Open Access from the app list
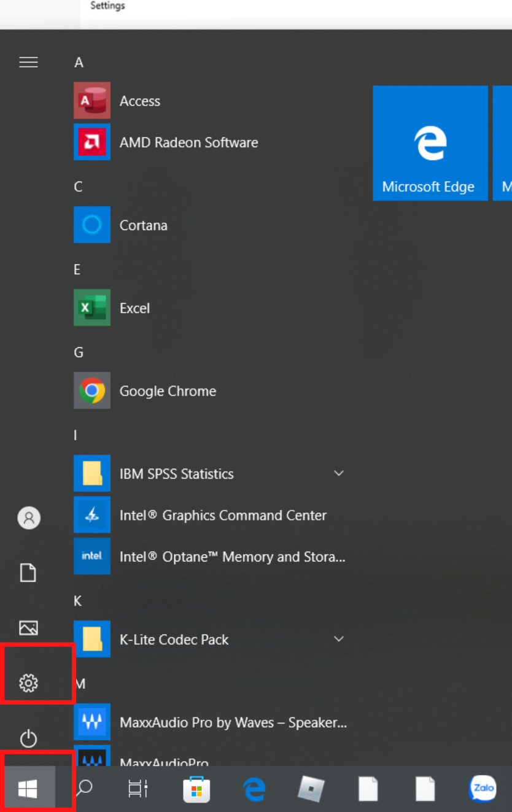Viewport: 512px width, 812px height. 209,101
